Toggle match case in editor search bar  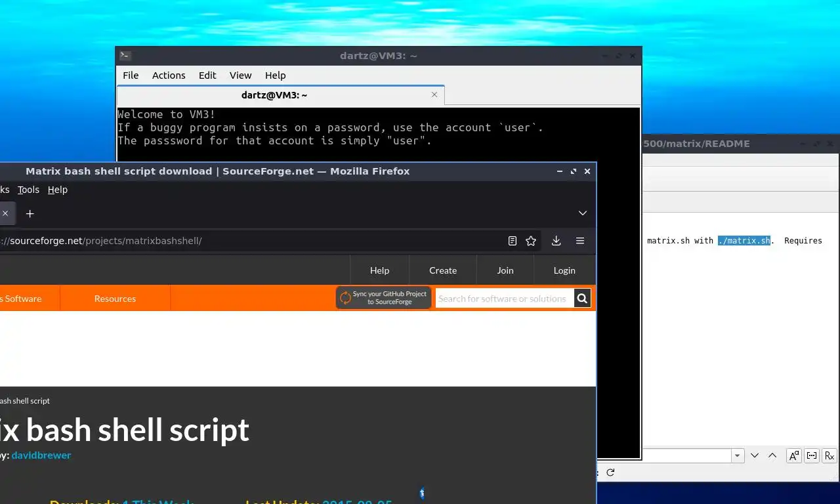794,455
